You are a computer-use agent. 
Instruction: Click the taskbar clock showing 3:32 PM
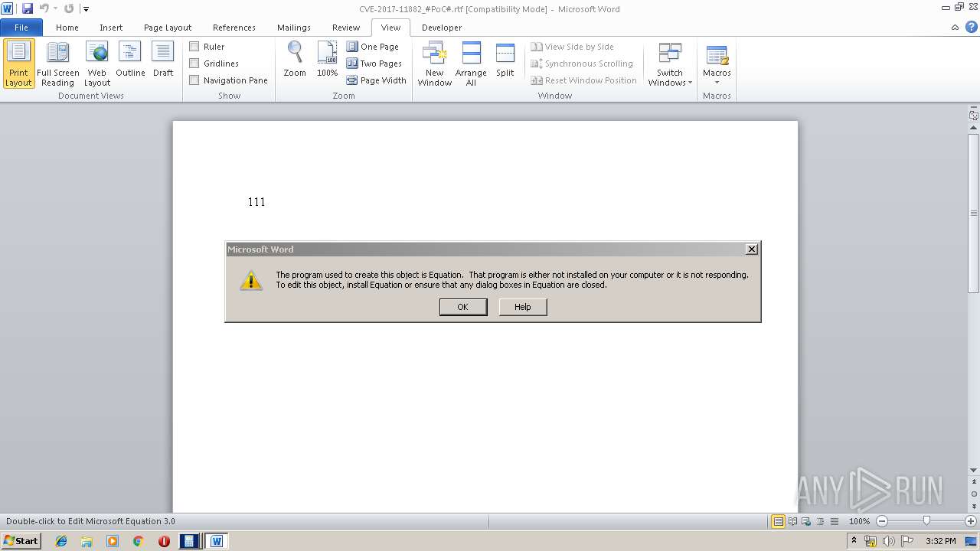tap(940, 541)
